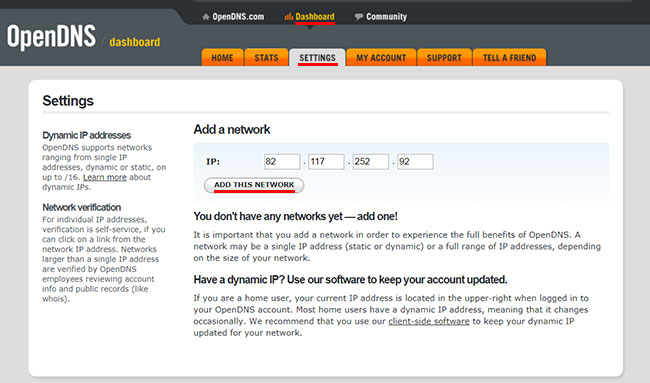The width and height of the screenshot is (650, 383).
Task: Open the Dashboard top link
Action: [x=315, y=17]
